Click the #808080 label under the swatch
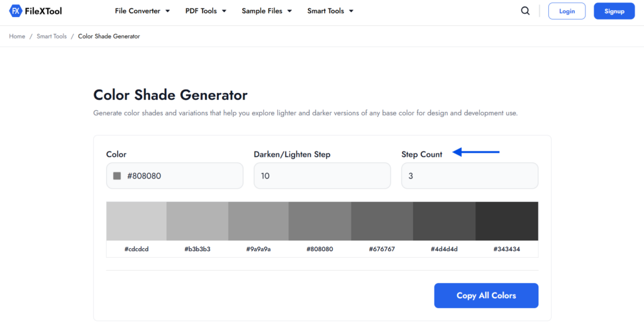Image resolution: width=644 pixels, height=329 pixels. pos(320,249)
